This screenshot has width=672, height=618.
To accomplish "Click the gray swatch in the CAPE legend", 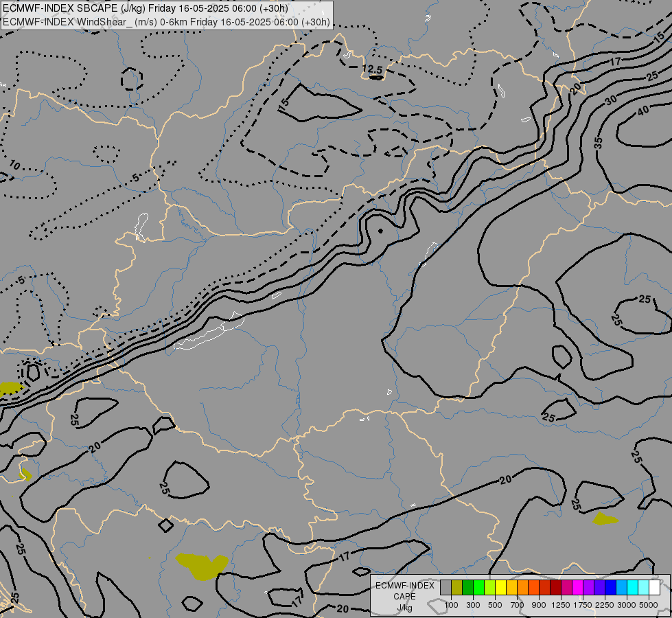I will pos(445,588).
